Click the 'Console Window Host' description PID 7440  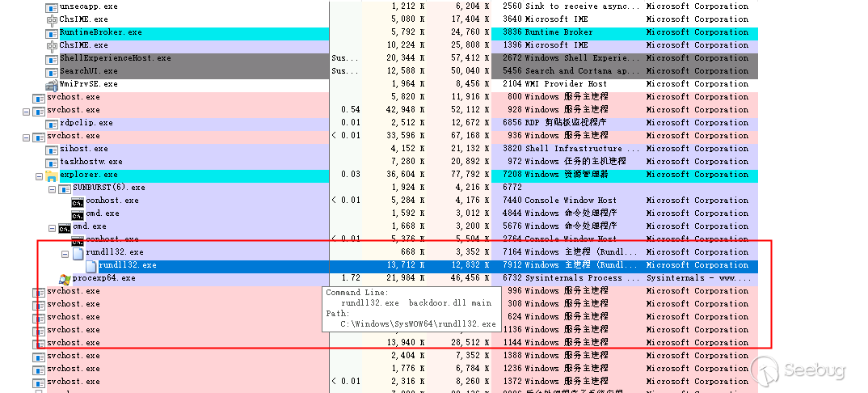click(x=571, y=201)
